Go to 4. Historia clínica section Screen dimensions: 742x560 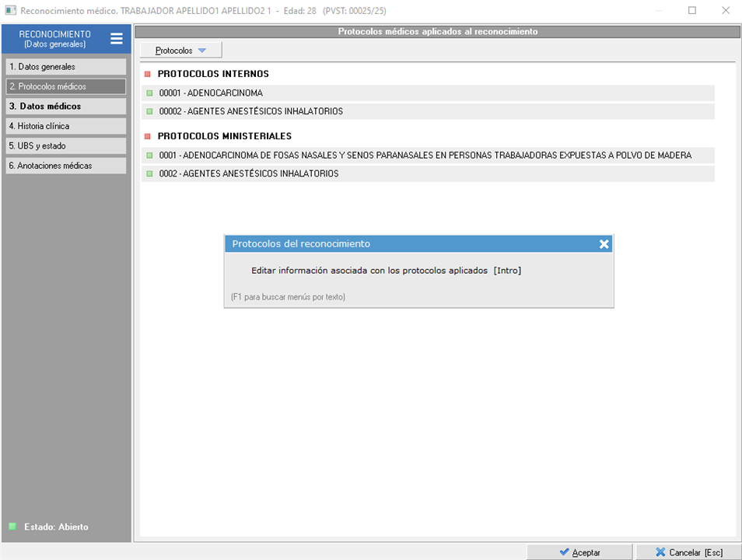coord(65,126)
